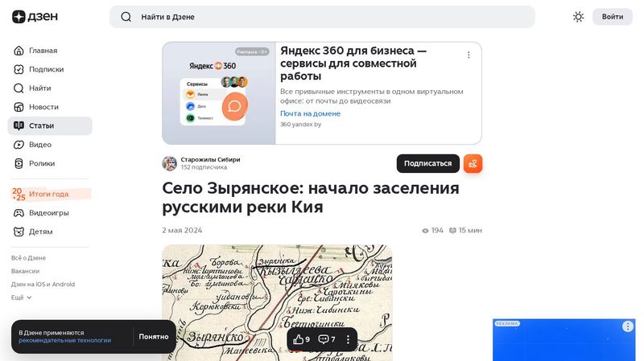Image resolution: width=644 pixels, height=361 pixels.
Task: Open Главная in the sidebar
Action: [43, 51]
